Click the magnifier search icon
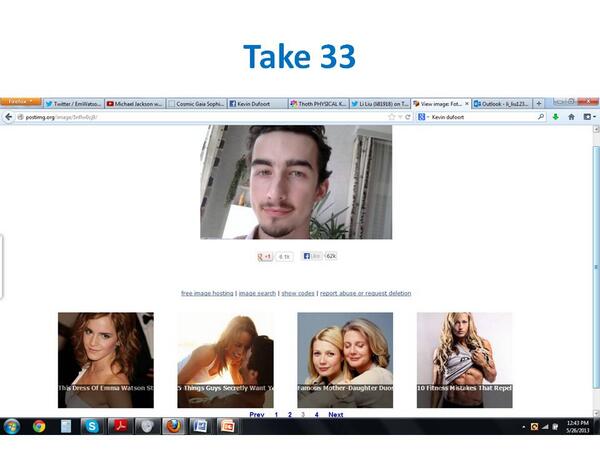This screenshot has width=600, height=450. click(x=541, y=117)
